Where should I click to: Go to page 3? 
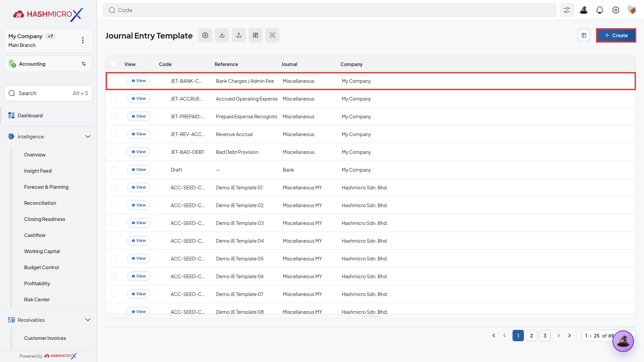click(545, 336)
